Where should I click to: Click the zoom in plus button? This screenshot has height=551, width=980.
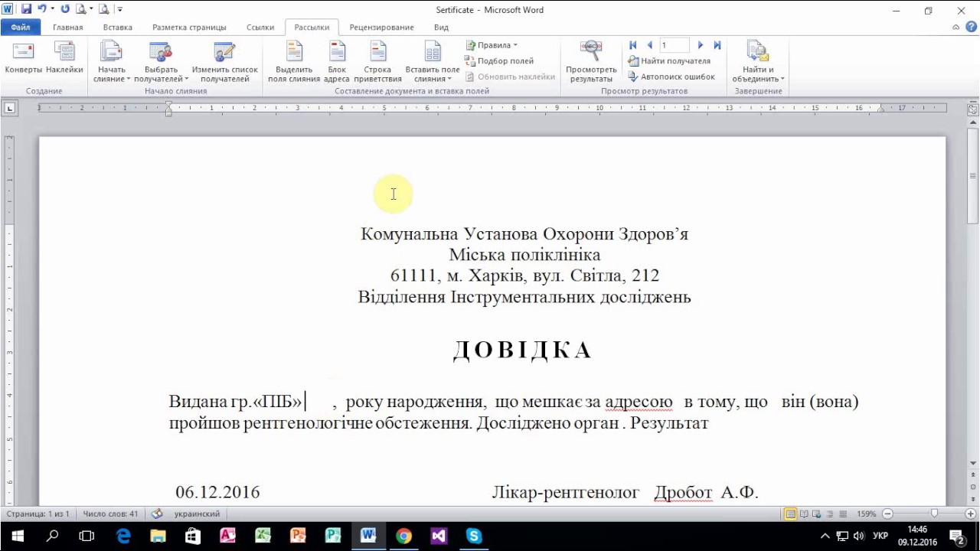(x=972, y=514)
